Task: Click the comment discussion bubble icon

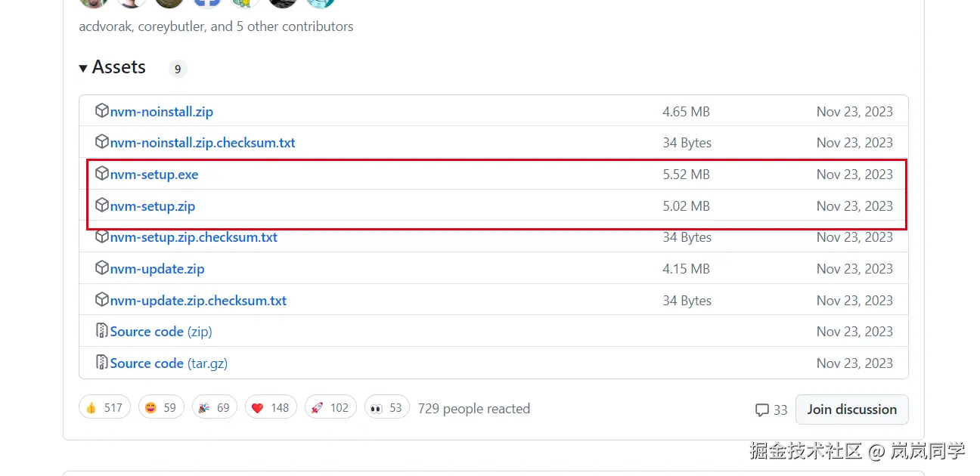Action: tap(761, 410)
